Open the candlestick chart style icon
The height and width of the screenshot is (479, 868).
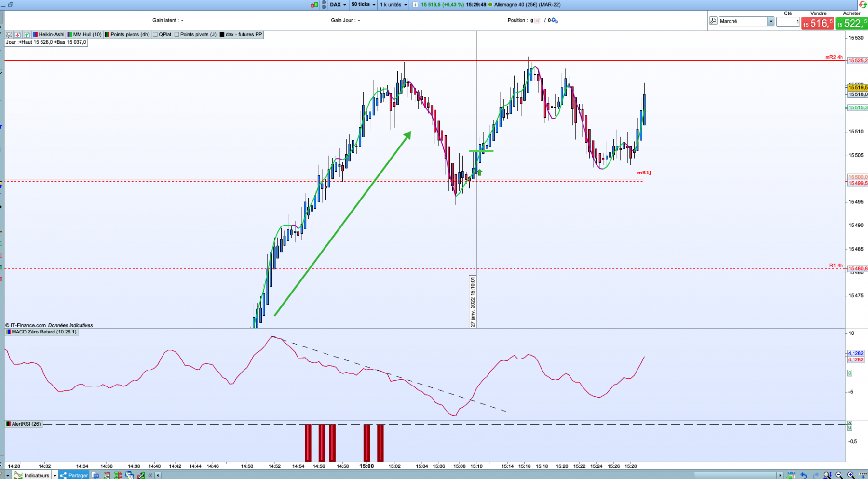click(x=314, y=5)
